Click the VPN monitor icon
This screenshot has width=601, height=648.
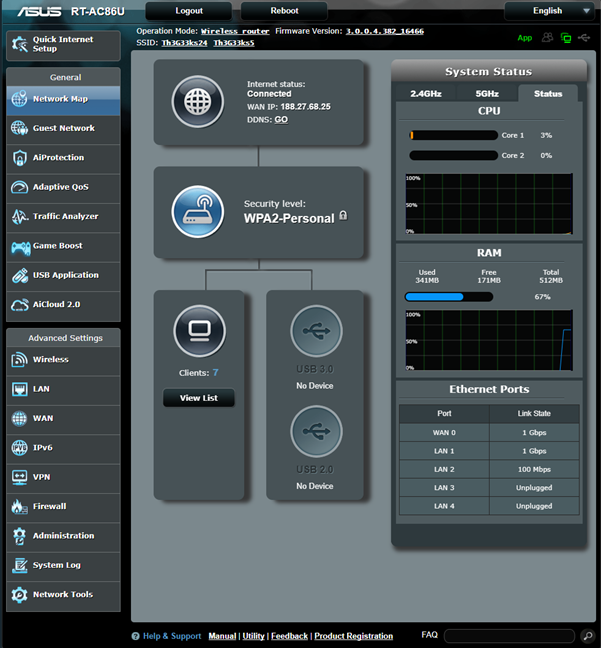(19, 477)
